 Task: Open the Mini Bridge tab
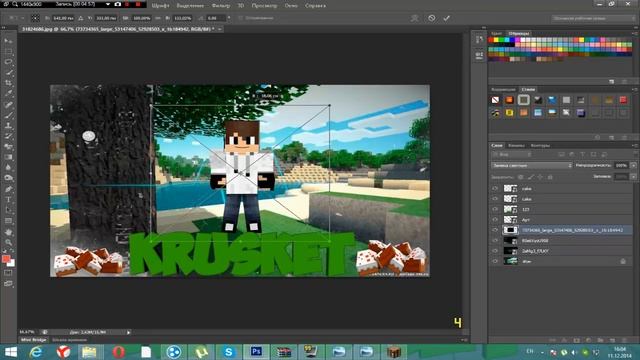point(33,340)
